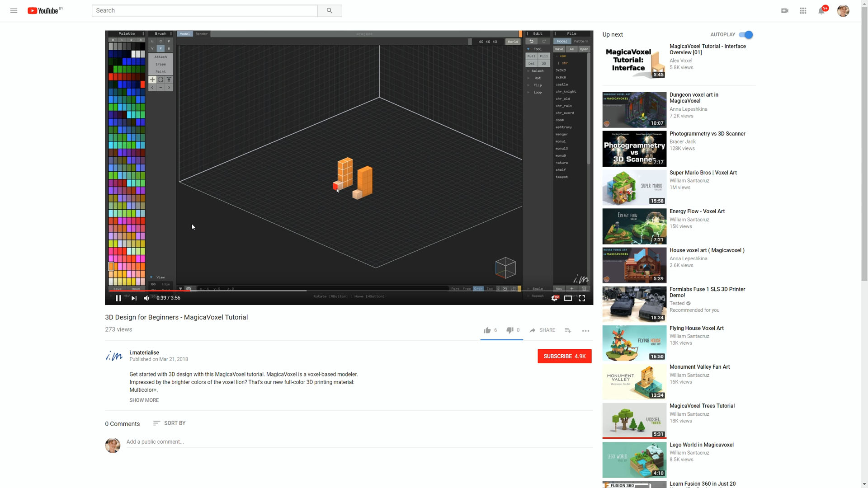Screen dimensions: 868x488
Task: Select the C brush mode
Action: (x=160, y=41)
